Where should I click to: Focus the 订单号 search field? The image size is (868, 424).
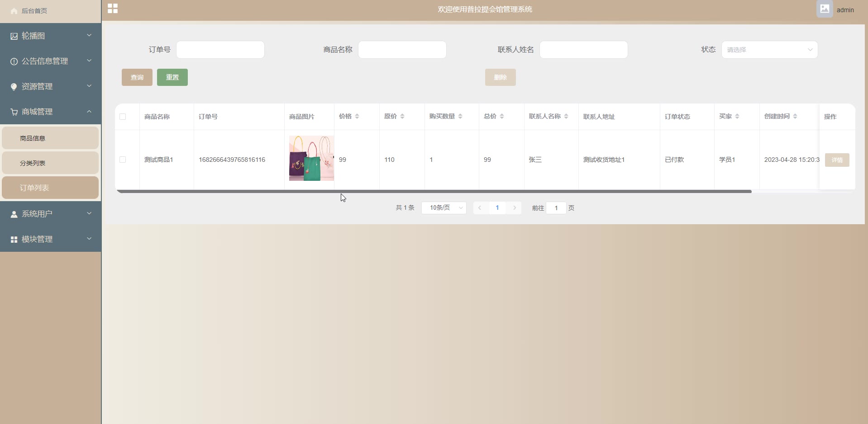point(220,50)
